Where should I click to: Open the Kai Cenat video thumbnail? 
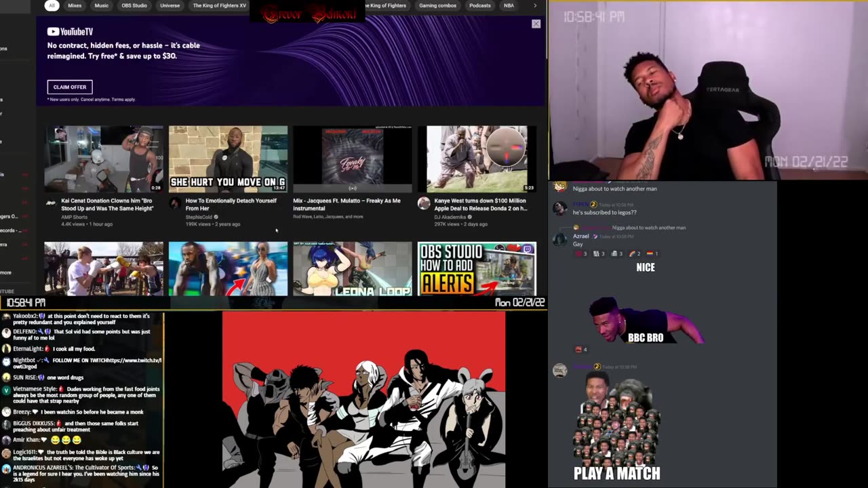click(104, 159)
